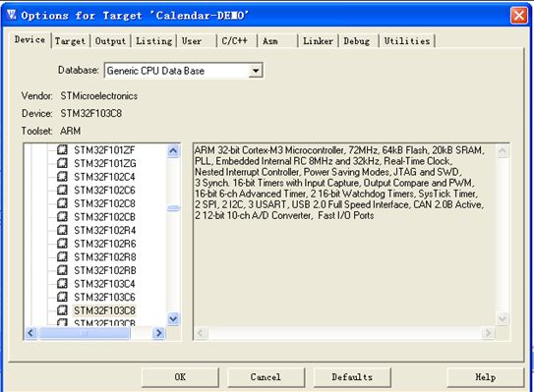This screenshot has height=392, width=534.
Task: Click the STMicroelectronics vendor text
Action: [99, 96]
